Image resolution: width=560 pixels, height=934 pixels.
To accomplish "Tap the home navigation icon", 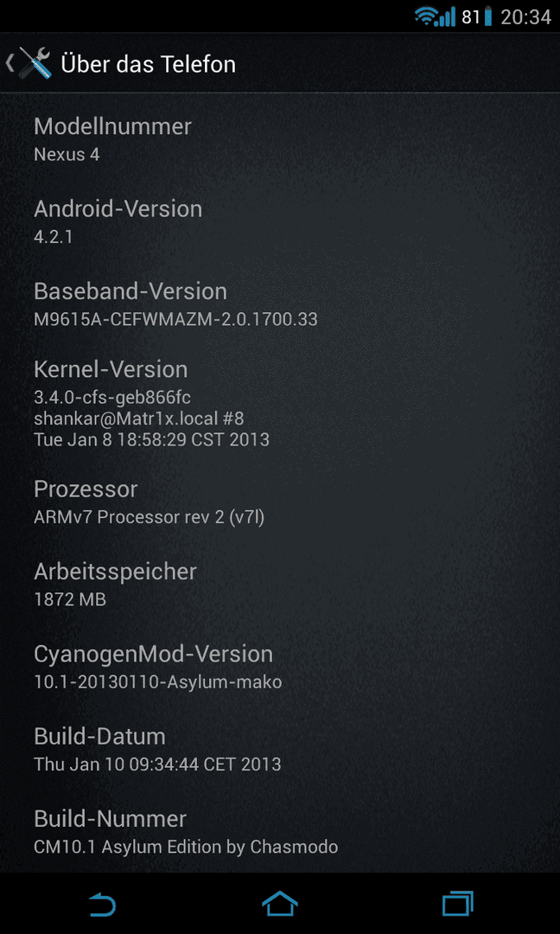I will [x=280, y=904].
